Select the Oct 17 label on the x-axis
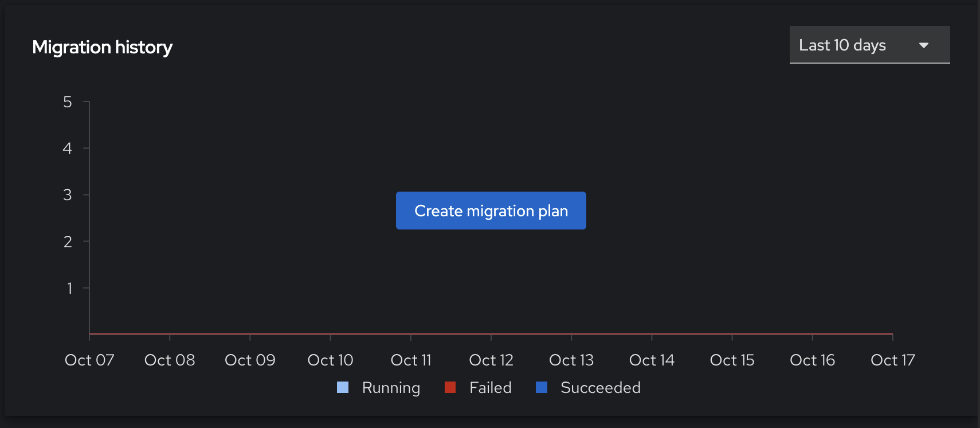 pos(892,360)
